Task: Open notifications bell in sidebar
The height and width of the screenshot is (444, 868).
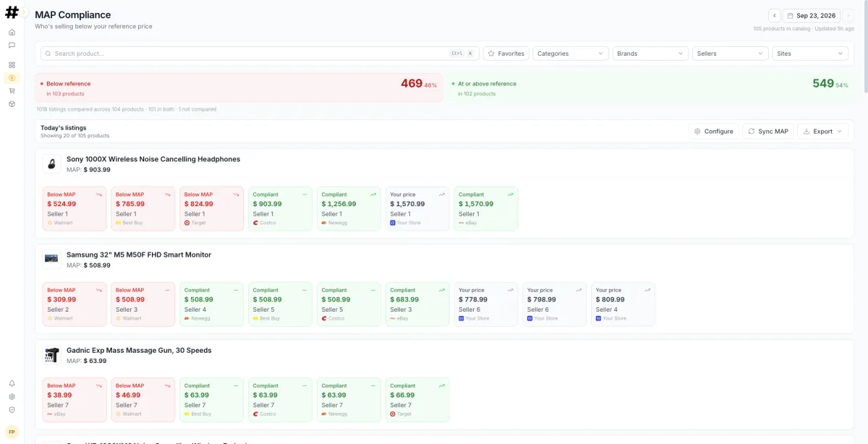Action: click(x=12, y=383)
